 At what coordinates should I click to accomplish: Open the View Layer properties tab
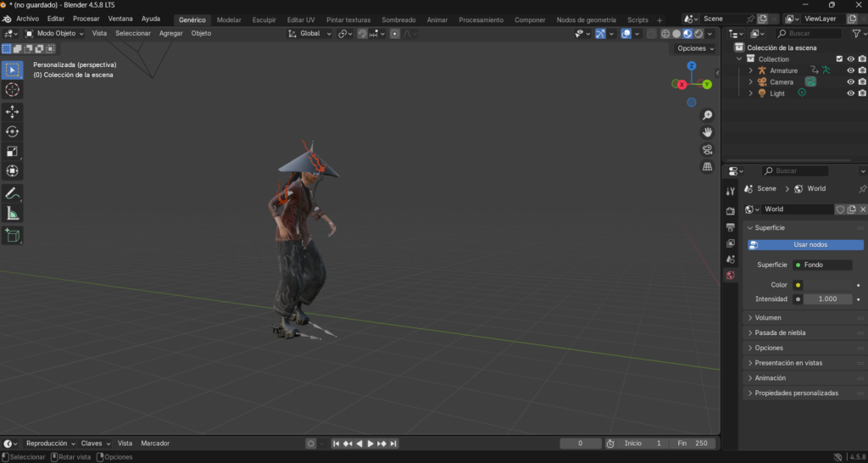point(730,243)
